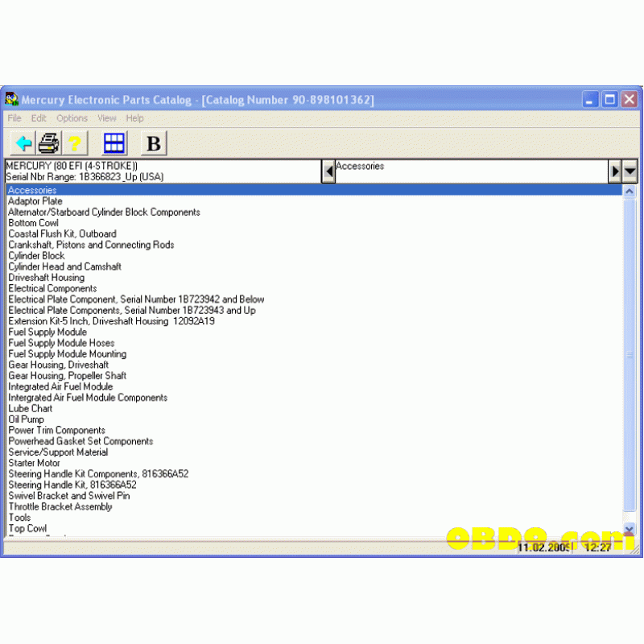Click the Serial Nbr Range line
This screenshot has height=644, width=644.
(x=85, y=177)
